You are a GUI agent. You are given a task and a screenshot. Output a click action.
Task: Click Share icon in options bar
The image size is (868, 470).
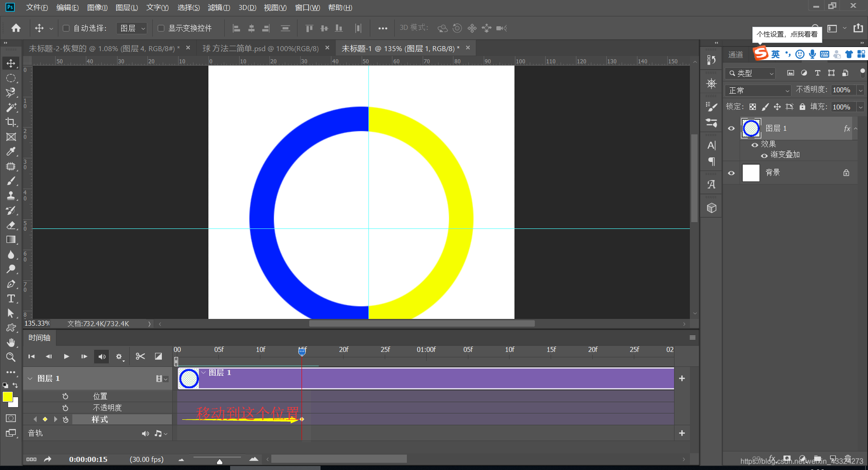click(x=858, y=28)
